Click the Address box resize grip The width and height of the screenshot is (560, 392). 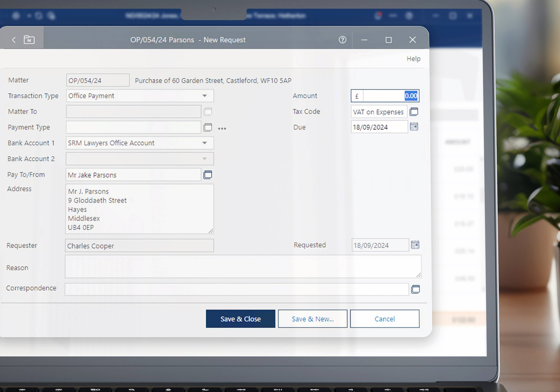211,231
